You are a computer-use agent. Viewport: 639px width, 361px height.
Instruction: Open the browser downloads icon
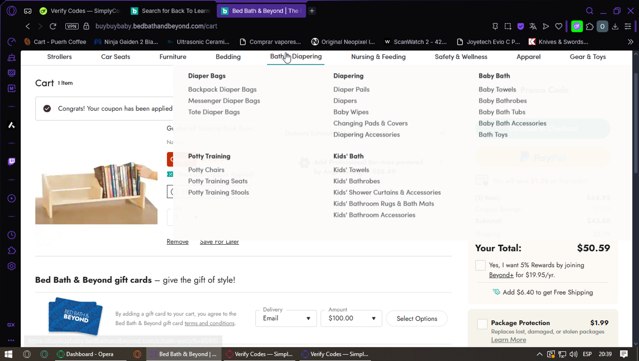(615, 26)
